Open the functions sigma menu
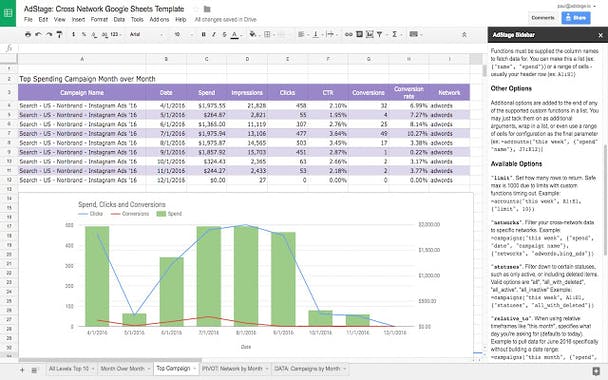608x380 pixels. click(396, 35)
